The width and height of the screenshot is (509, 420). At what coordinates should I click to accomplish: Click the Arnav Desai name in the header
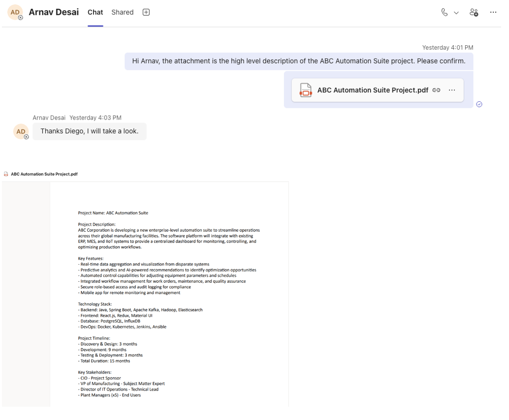(x=54, y=12)
